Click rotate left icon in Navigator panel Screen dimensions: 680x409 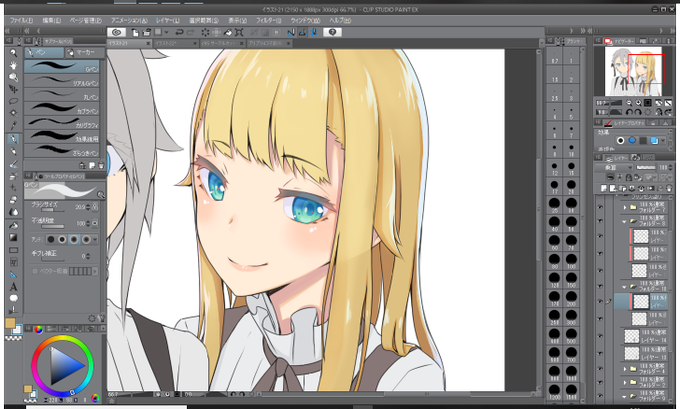(629, 112)
